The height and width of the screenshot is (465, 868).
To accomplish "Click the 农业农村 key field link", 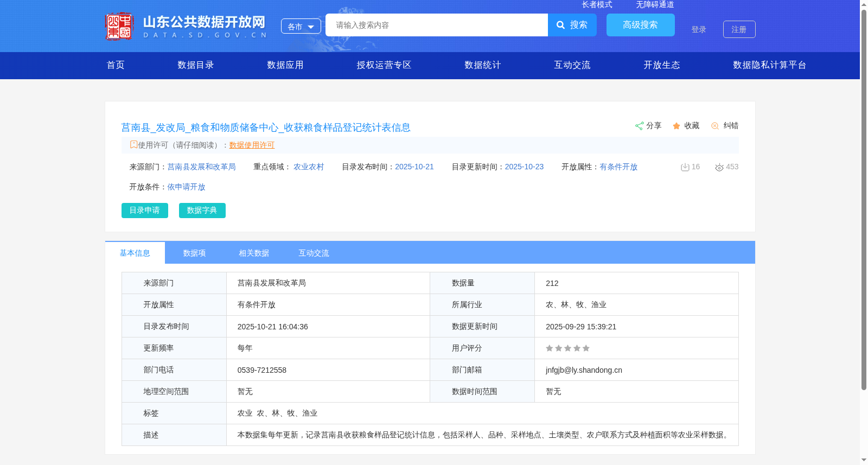I will pyautogui.click(x=309, y=167).
